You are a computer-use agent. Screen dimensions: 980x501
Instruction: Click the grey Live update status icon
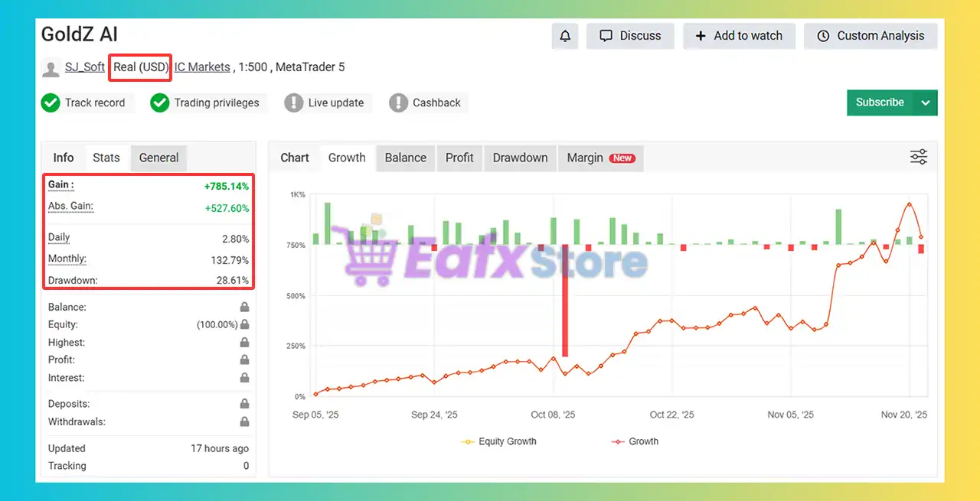tap(294, 102)
